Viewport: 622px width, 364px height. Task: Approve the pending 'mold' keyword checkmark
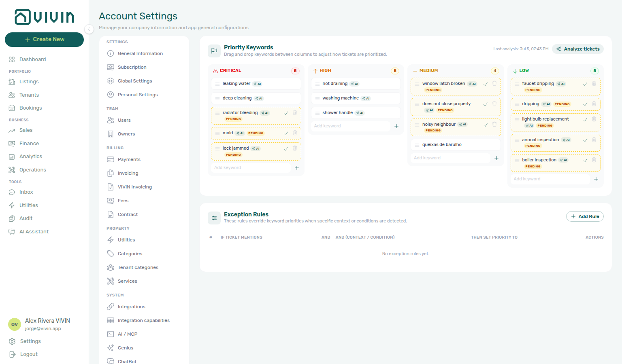tap(286, 133)
